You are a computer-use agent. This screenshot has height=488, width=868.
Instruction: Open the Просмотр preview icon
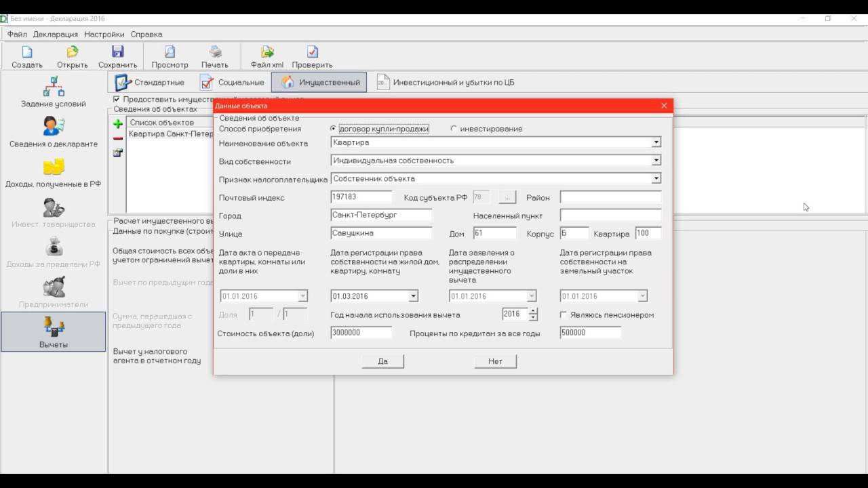(170, 53)
